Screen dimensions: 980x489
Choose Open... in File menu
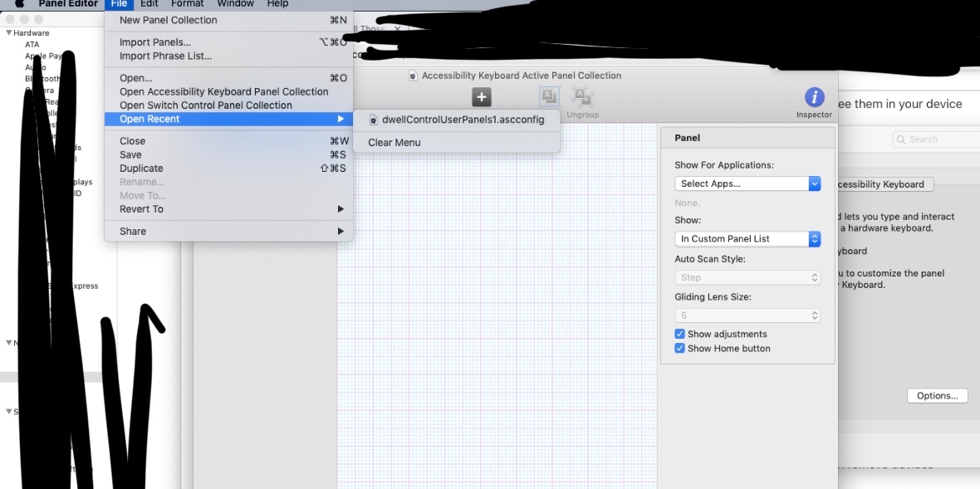pos(228,78)
